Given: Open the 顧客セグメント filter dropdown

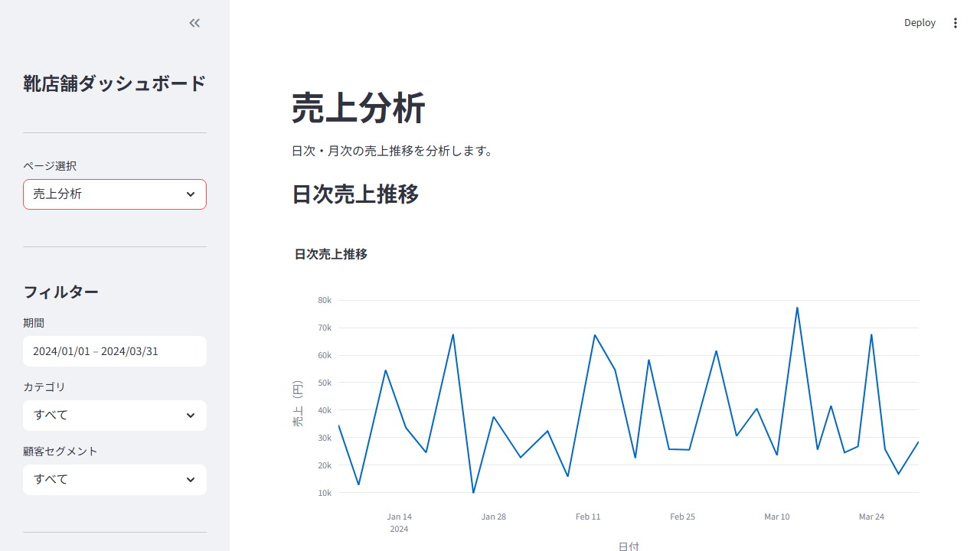Looking at the screenshot, I should click(115, 480).
